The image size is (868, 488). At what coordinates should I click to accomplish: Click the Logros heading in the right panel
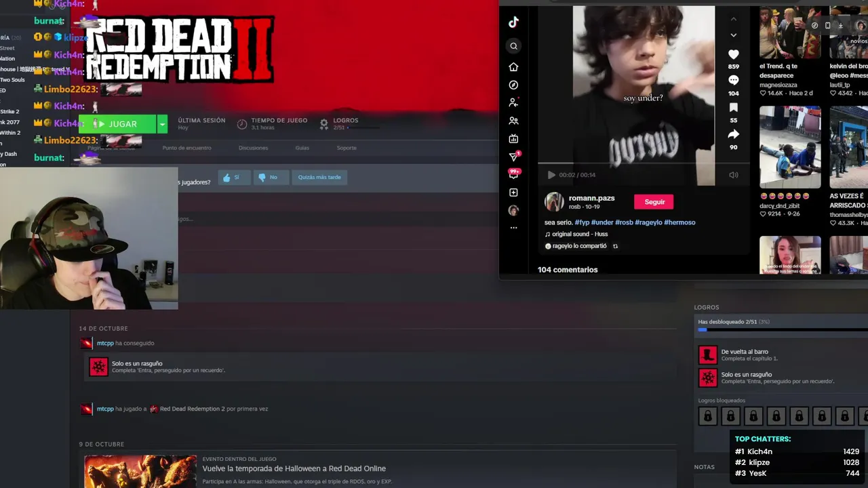[707, 307]
